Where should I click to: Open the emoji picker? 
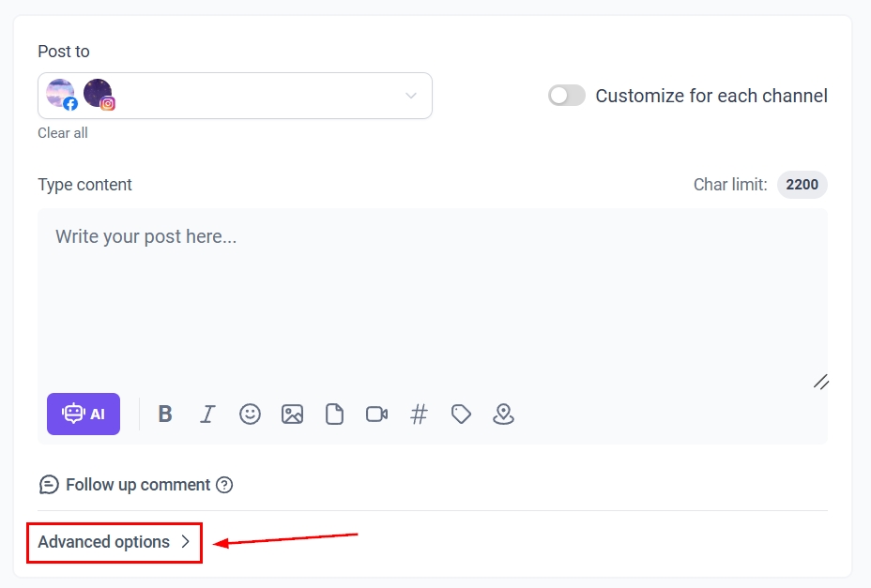point(250,414)
